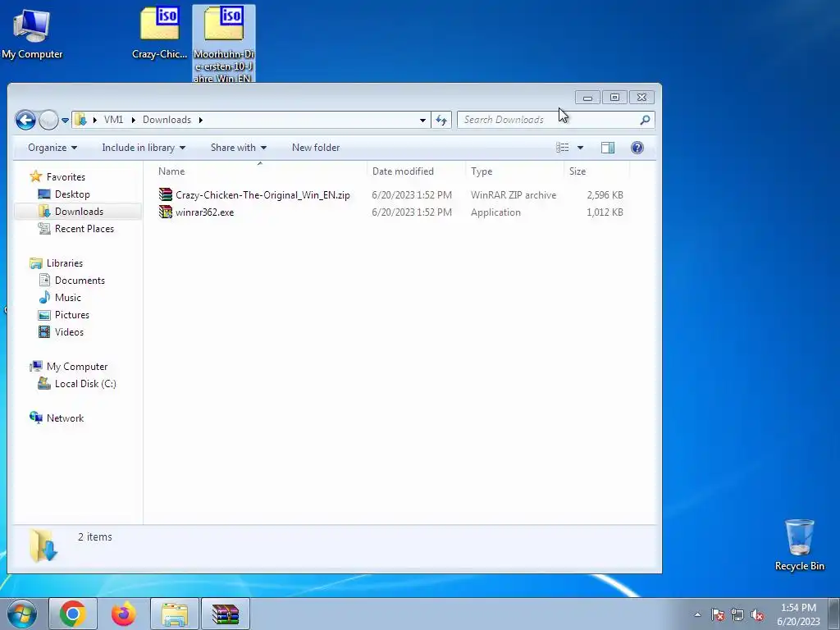Click the winrar362.exe file name
Screen dimensions: 840x630
click(x=204, y=212)
